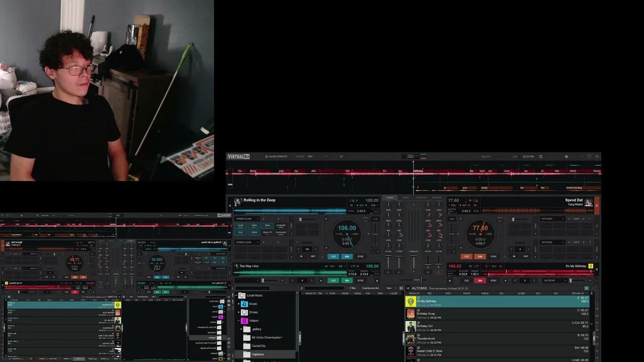The height and width of the screenshot is (362, 644).
Task: Open the upper STEMS (LOAD) dropdown
Action: point(247,219)
